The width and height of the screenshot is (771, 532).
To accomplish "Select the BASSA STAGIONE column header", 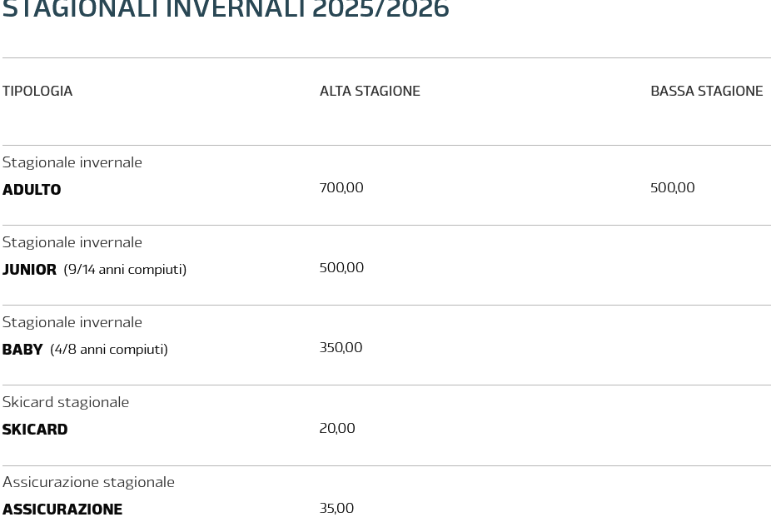I will [x=706, y=91].
